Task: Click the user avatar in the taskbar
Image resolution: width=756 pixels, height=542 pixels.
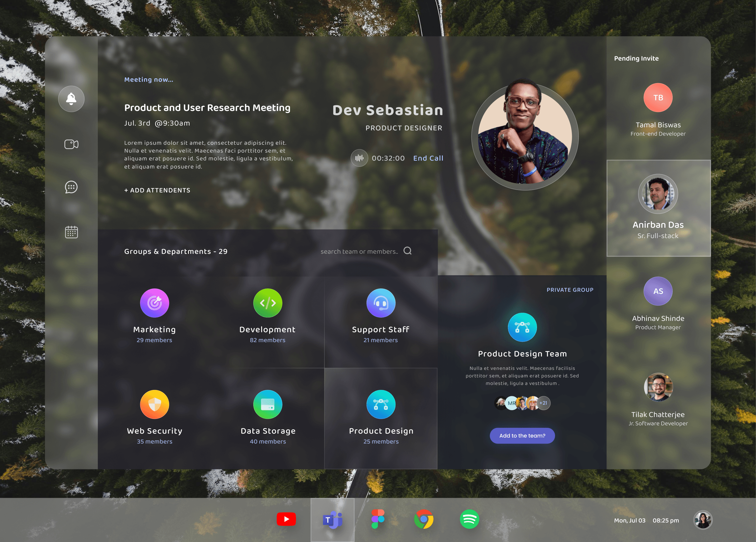Action: (703, 520)
